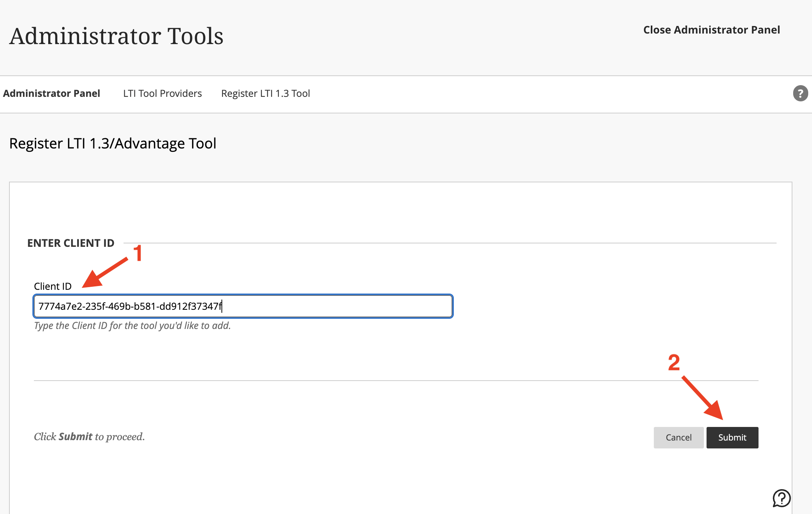The image size is (812, 514).
Task: Go to Administrator Panel breadcrumb
Action: pos(52,93)
